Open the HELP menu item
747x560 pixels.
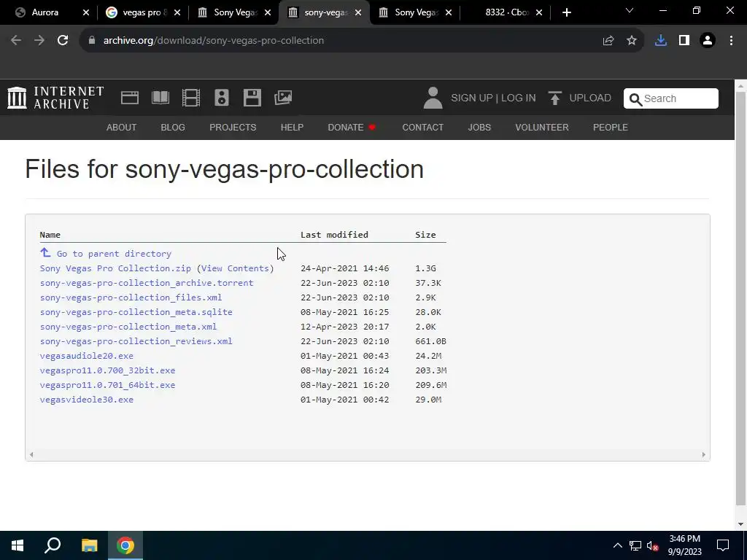pyautogui.click(x=292, y=128)
